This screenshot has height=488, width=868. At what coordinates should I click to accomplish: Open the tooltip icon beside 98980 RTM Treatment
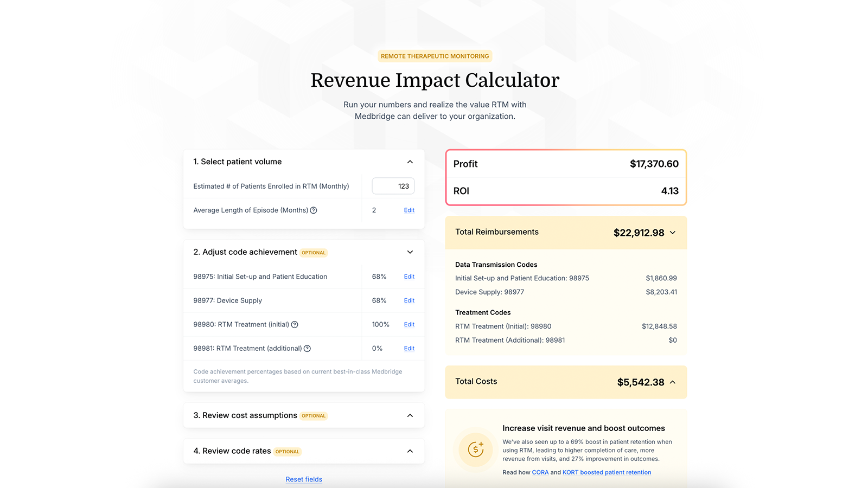(x=295, y=324)
